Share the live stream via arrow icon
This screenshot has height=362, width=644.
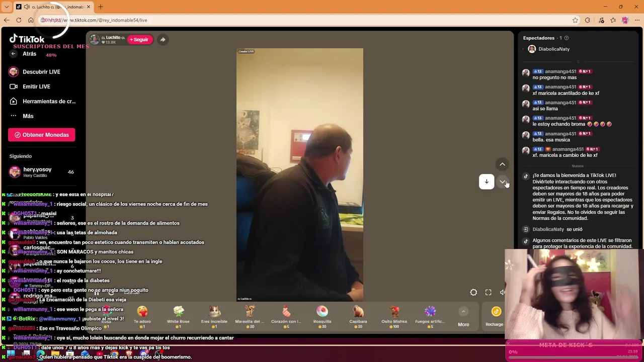pos(163,40)
